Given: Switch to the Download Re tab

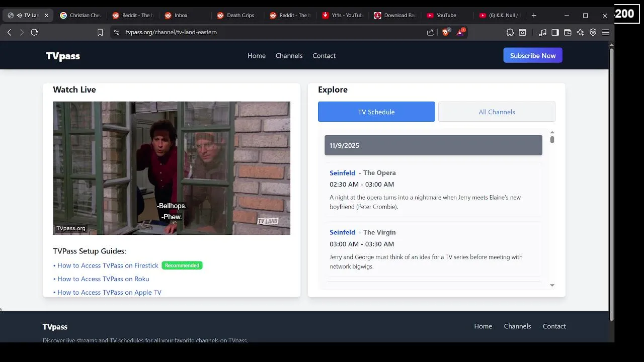Looking at the screenshot, I should pyautogui.click(x=394, y=15).
